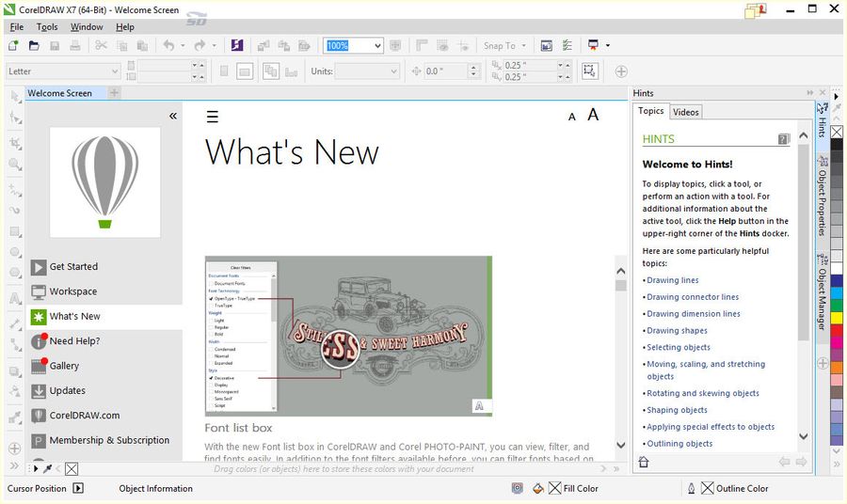Screen dimensions: 847x504
Task: Click the Open folder icon
Action: tap(34, 46)
